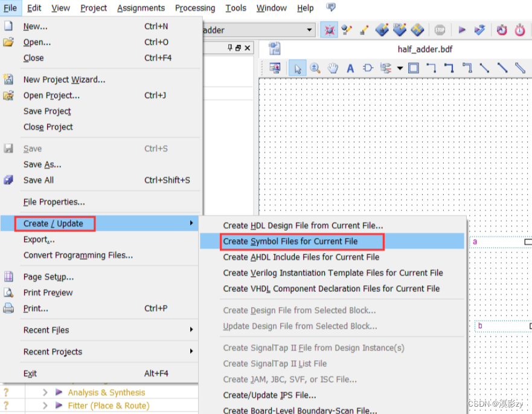Screen dimensions: 532x414
Task: Click the Settings icon in main toolbar
Action: tap(347, 30)
